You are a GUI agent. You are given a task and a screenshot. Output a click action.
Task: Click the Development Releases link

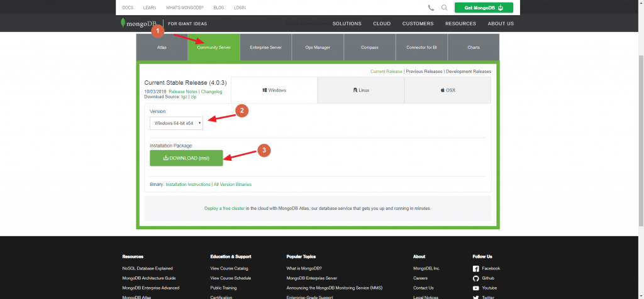(468, 72)
